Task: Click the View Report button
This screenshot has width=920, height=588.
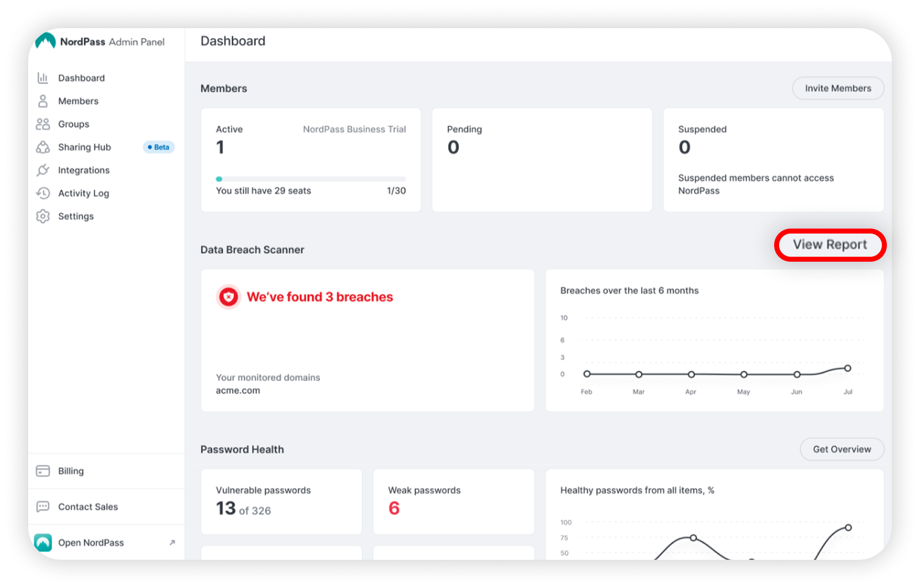Action: [830, 245]
